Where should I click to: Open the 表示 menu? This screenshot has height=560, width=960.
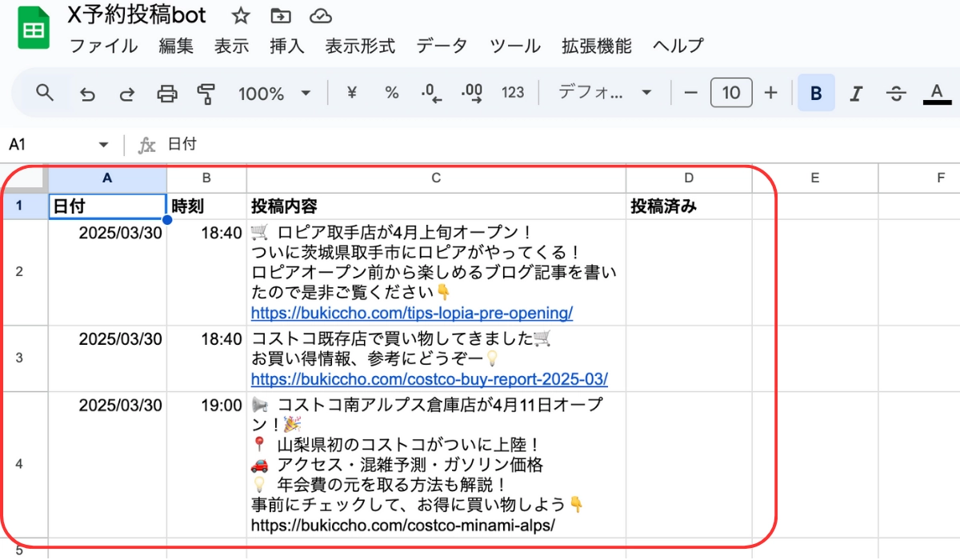click(232, 46)
